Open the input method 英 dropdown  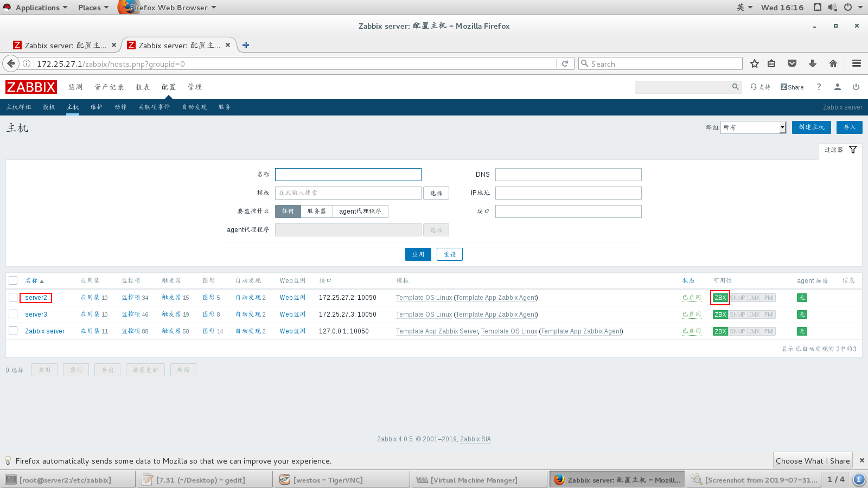point(744,8)
